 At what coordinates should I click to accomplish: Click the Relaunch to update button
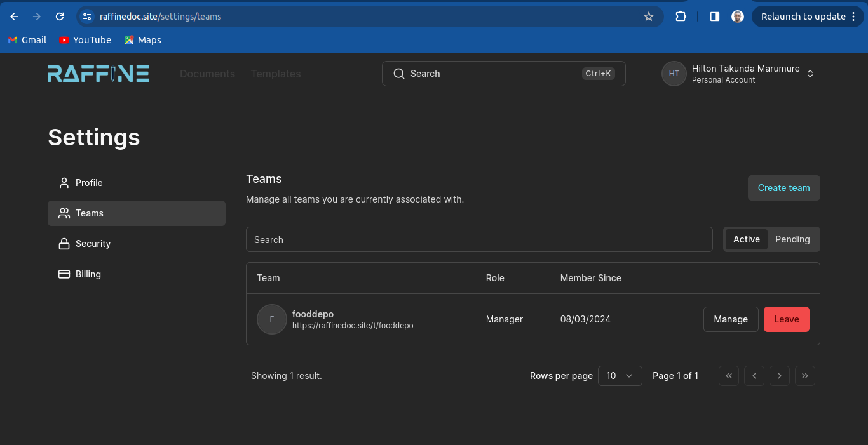click(x=807, y=17)
